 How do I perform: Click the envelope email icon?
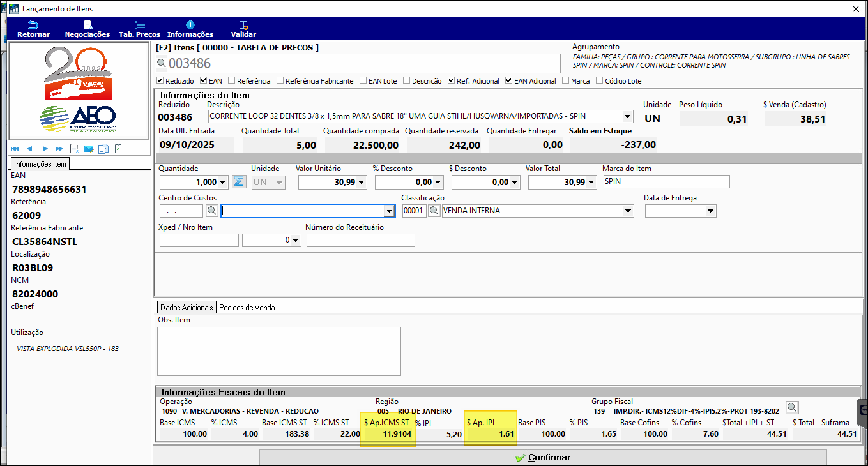[x=89, y=149]
